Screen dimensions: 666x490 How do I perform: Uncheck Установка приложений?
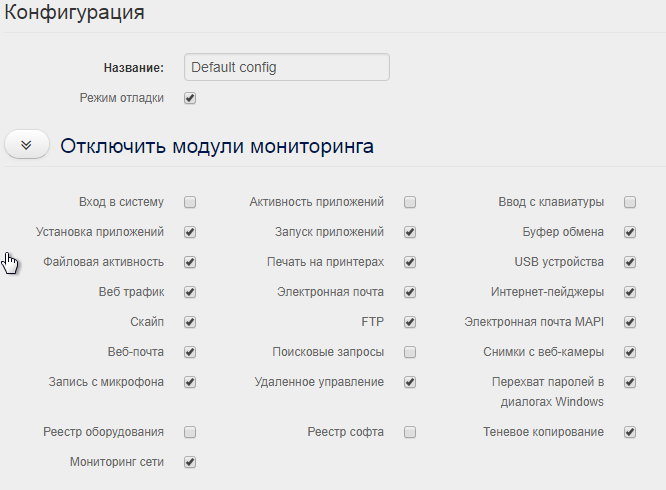point(190,232)
